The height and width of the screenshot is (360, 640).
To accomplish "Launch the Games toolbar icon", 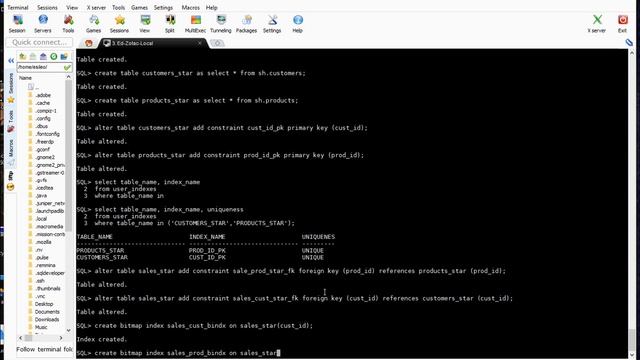I will (x=93, y=24).
